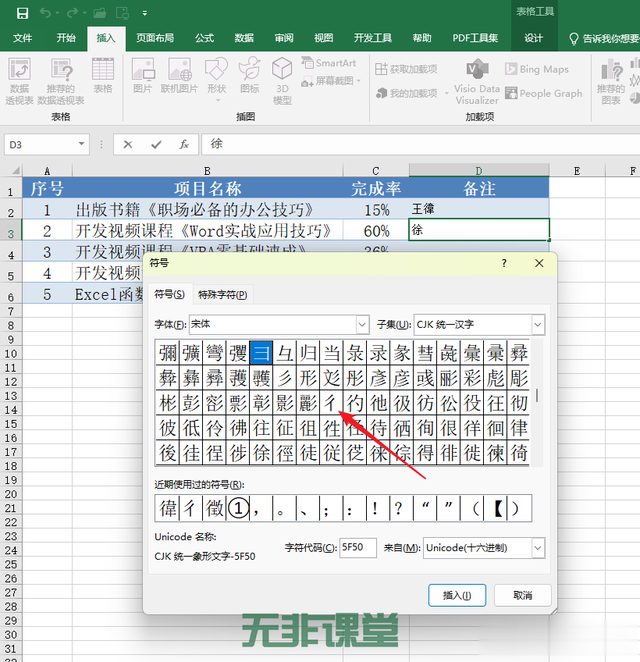Click the Undo arrow icon

[x=45, y=13]
